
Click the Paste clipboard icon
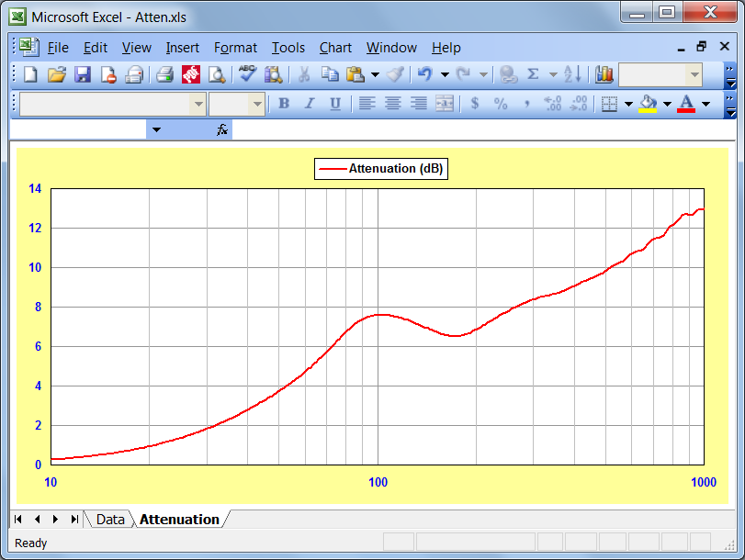tap(355, 74)
